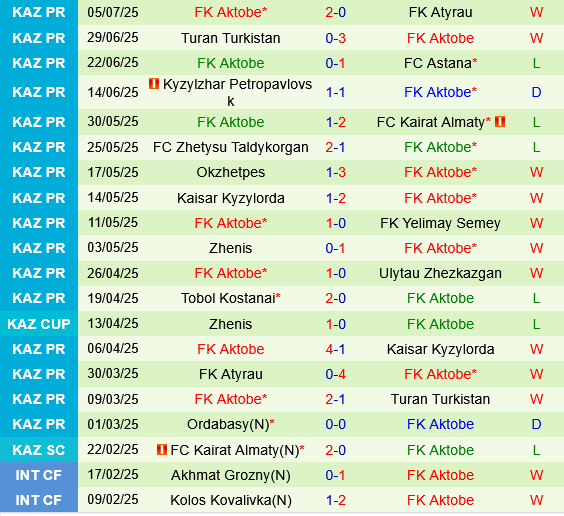Click KAZ SC league label
Image resolution: width=564 pixels, height=516 pixels.
39,450
